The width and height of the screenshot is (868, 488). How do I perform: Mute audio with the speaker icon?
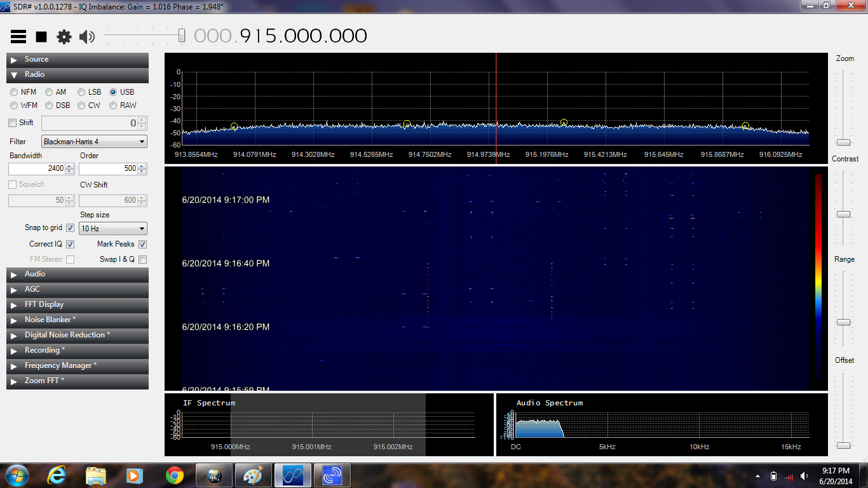[x=86, y=37]
